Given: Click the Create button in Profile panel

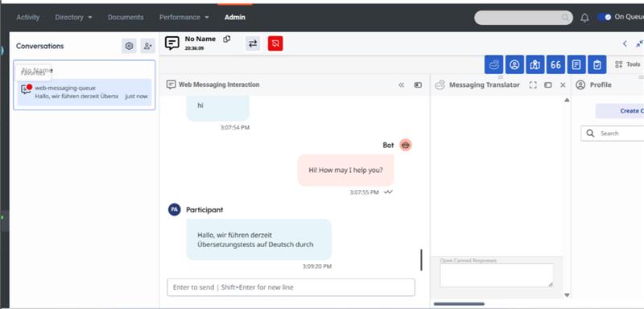Looking at the screenshot, I should click(620, 111).
